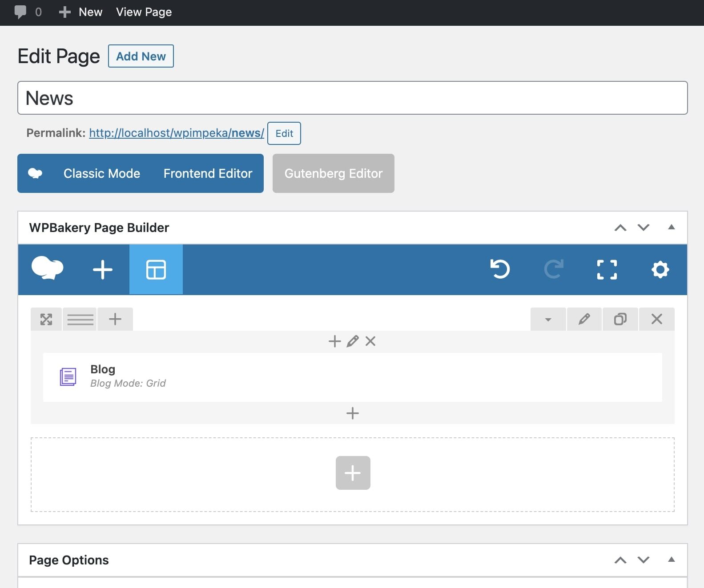Change the row column layout icon
Screen dimensions: 704x588
(x=80, y=319)
